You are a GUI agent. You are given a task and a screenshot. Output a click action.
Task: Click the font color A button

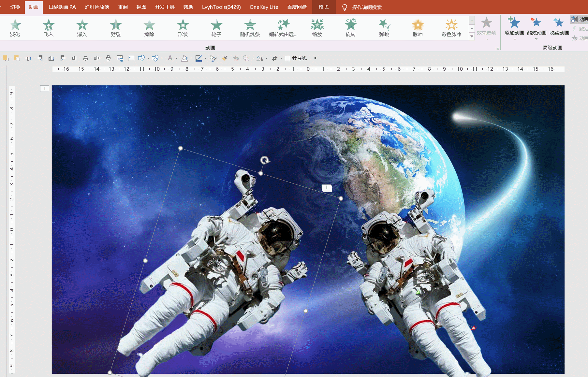click(x=170, y=58)
